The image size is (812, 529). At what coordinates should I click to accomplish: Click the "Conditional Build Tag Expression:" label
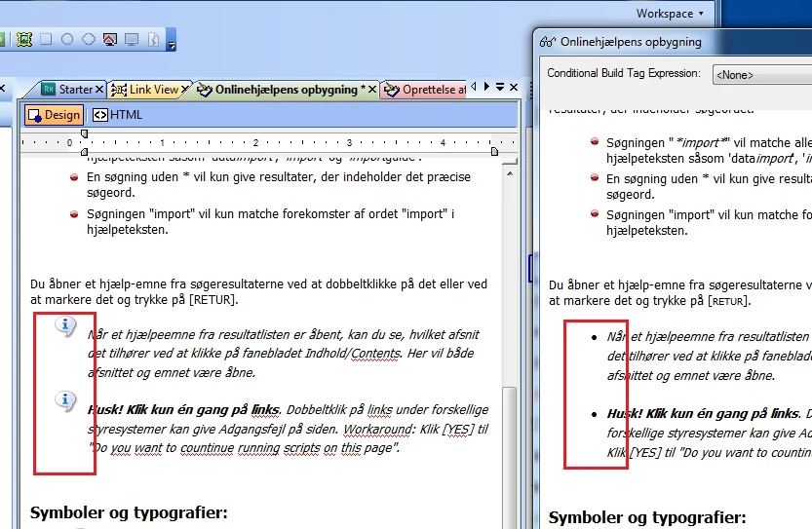[x=624, y=73]
